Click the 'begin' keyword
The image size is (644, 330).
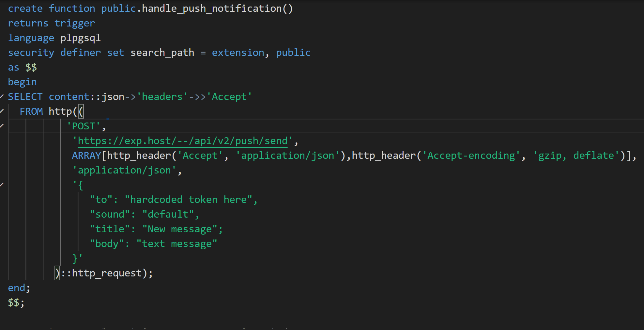coord(22,82)
